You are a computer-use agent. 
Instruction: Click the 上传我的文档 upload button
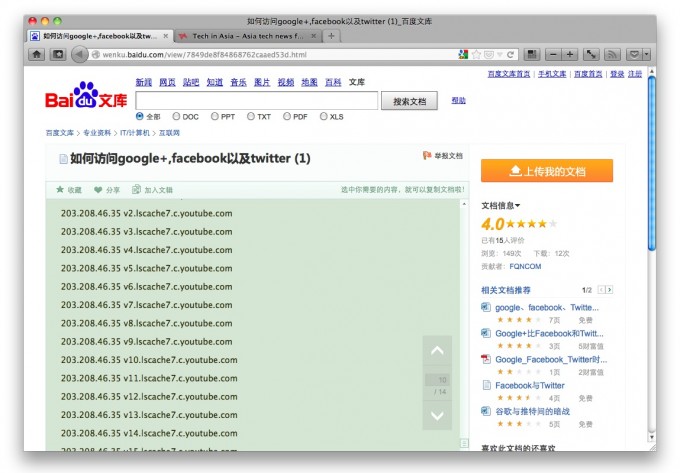pos(546,171)
